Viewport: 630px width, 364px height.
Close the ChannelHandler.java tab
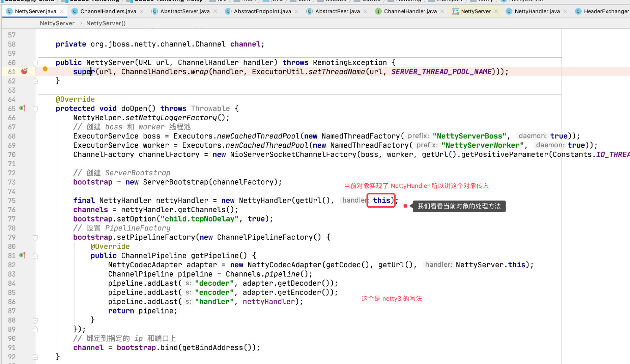click(442, 11)
